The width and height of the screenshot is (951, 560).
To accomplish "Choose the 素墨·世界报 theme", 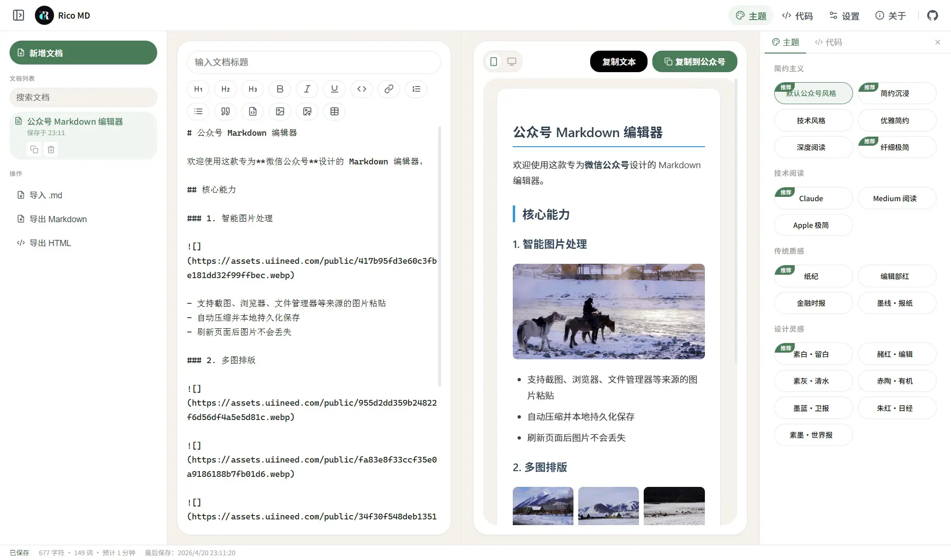I will pyautogui.click(x=813, y=435).
